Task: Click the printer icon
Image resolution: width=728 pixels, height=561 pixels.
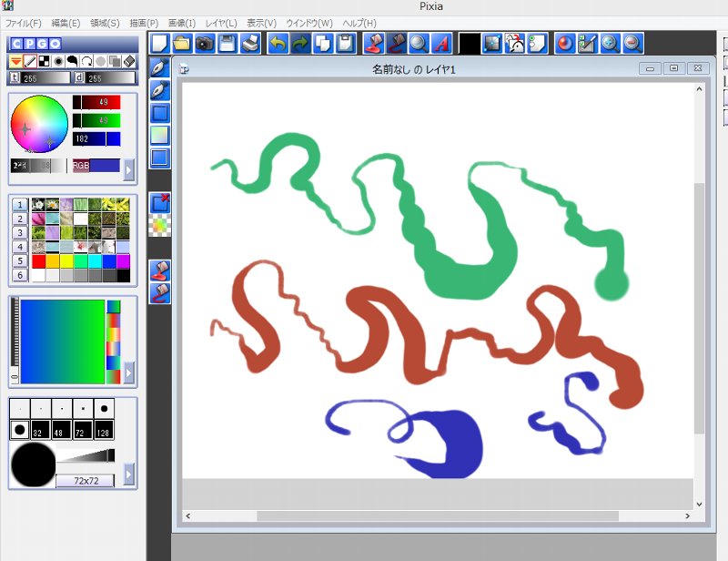Action: coord(248,43)
